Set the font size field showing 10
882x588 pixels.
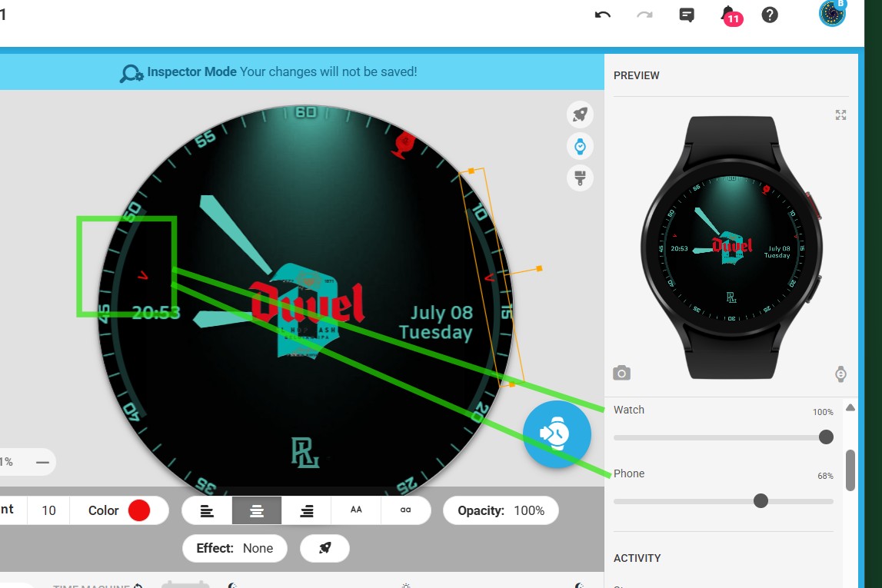48,510
